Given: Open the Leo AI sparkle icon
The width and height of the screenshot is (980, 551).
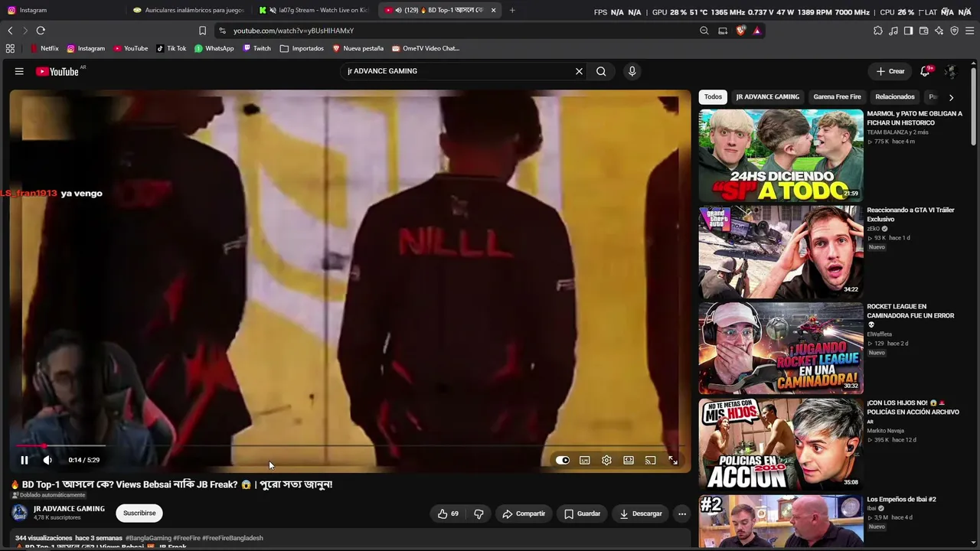Looking at the screenshot, I should (939, 31).
